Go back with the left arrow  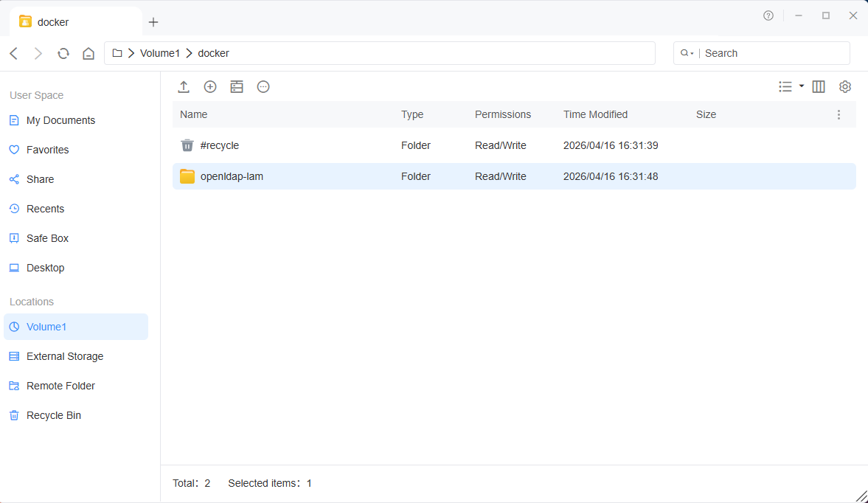[x=14, y=53]
